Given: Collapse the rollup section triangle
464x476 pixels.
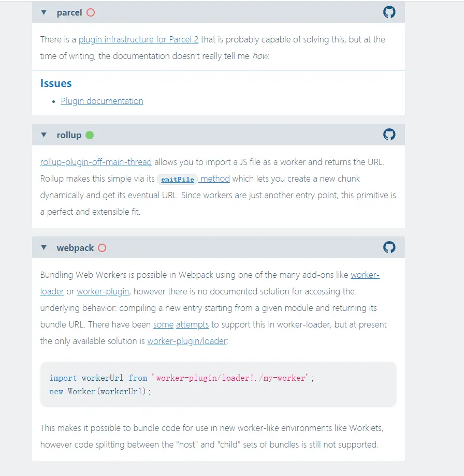Looking at the screenshot, I should [x=44, y=135].
